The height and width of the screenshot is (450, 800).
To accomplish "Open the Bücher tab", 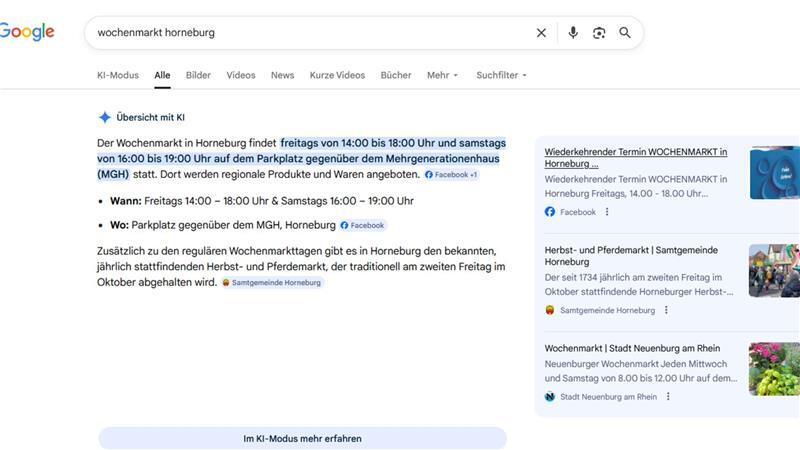I will [x=396, y=75].
